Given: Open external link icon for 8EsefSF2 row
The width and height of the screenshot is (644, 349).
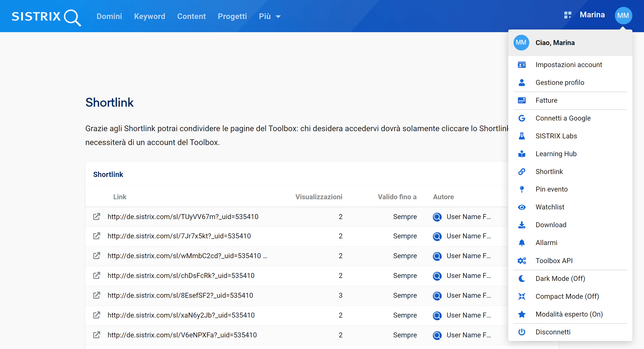Looking at the screenshot, I should point(97,295).
